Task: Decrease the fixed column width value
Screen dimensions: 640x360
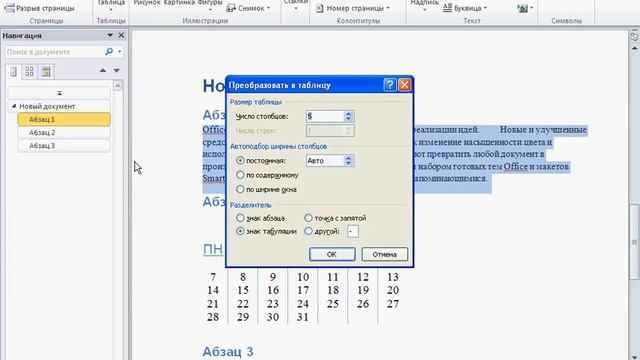Action: 348,163
